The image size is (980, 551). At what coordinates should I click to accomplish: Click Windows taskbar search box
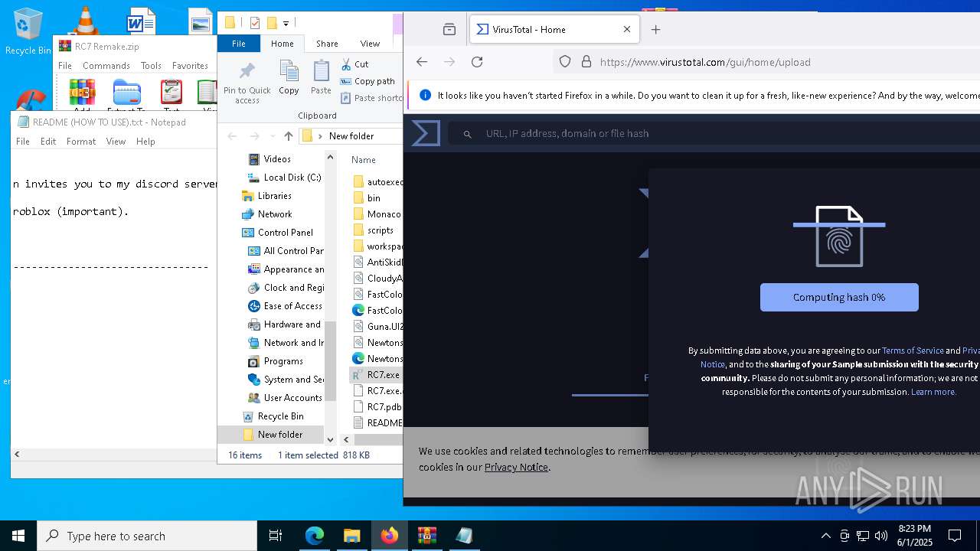147,536
